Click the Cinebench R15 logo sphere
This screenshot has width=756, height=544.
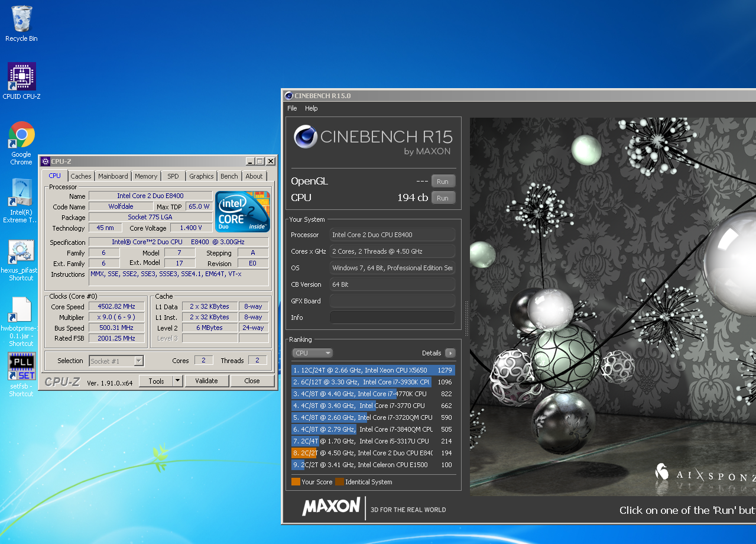click(305, 137)
